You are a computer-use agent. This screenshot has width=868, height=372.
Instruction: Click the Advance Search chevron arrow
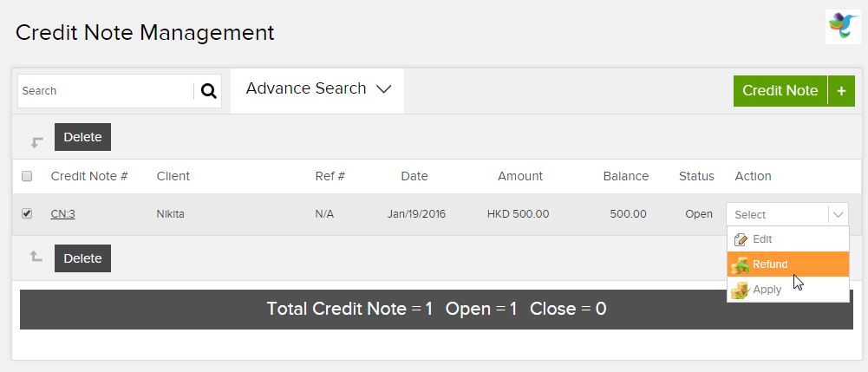[x=383, y=89]
